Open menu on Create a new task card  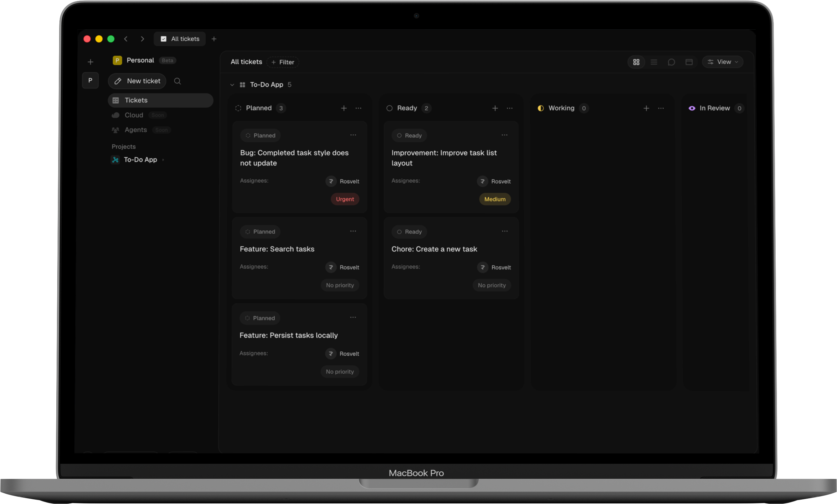505,231
